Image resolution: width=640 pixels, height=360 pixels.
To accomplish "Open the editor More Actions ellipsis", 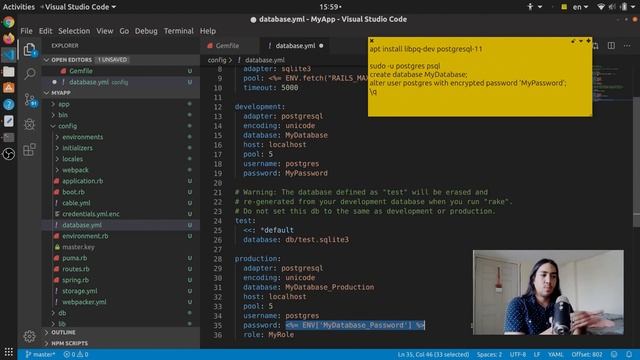I will [x=627, y=46].
